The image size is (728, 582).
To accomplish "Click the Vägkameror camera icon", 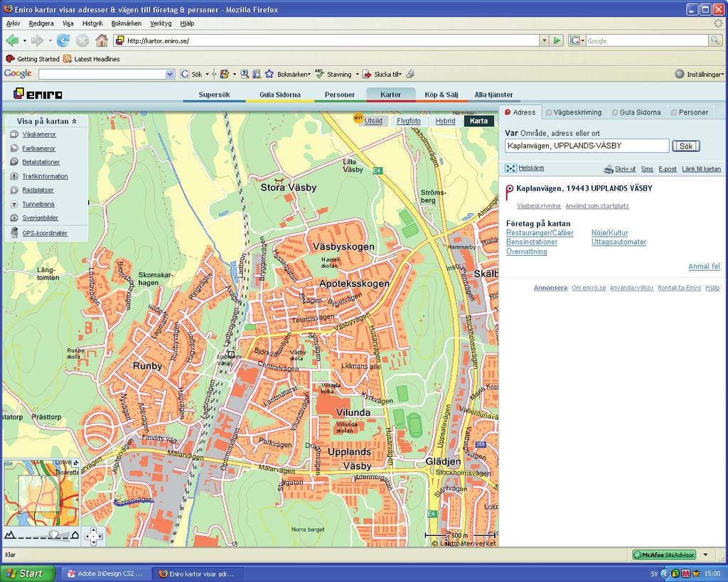I will (14, 134).
